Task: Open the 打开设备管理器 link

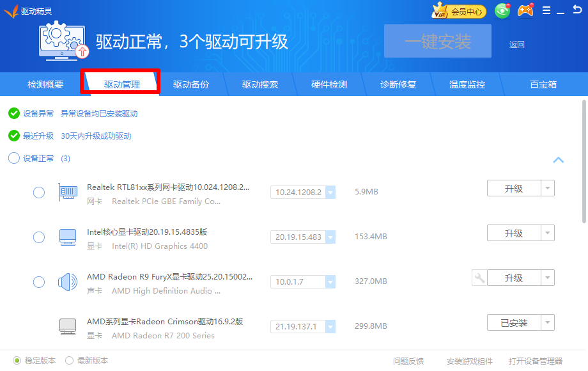Action: (x=536, y=361)
